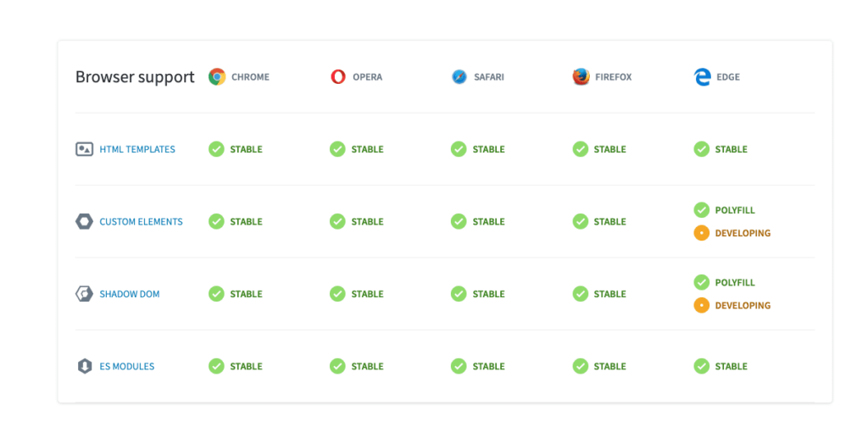Click STABLE check for HTML Templates under Chrome
Viewport: 868px width, 427px height.
pyautogui.click(x=236, y=149)
